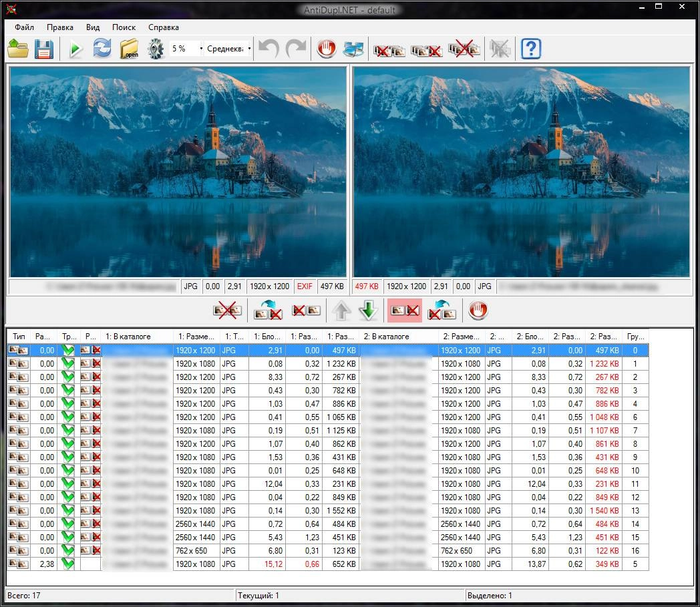The height and width of the screenshot is (607, 700).
Task: Redo action arrow icon
Action: [x=296, y=49]
